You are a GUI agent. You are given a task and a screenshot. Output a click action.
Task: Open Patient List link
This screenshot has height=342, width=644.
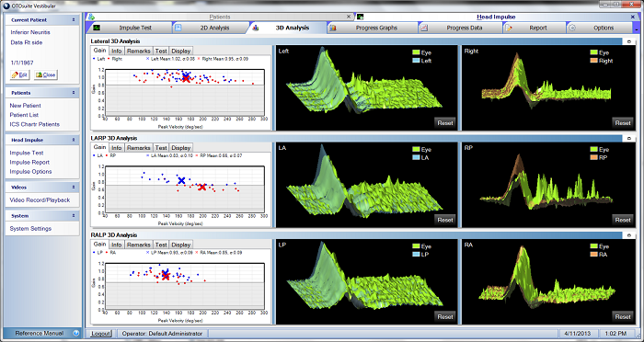click(24, 115)
